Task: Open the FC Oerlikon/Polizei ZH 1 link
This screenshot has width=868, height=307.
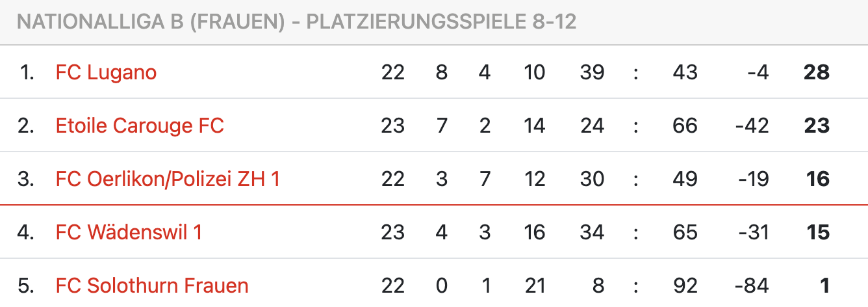Action: (x=168, y=179)
